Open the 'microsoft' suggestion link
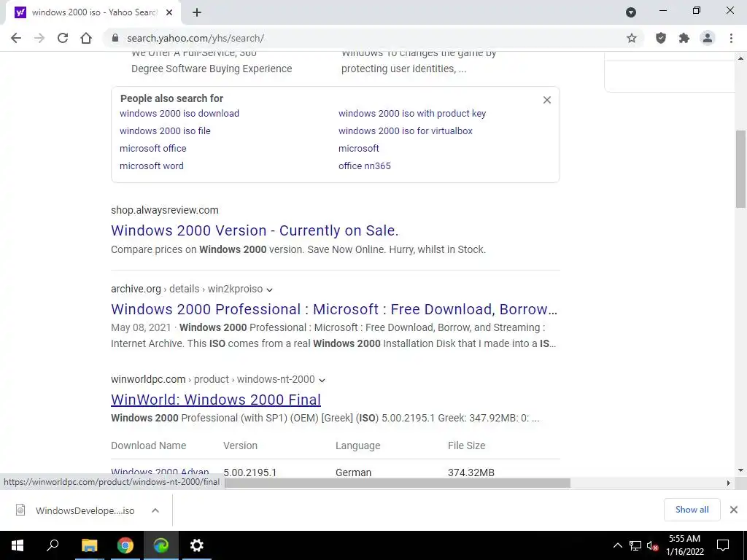This screenshot has height=560, width=747. click(x=359, y=149)
